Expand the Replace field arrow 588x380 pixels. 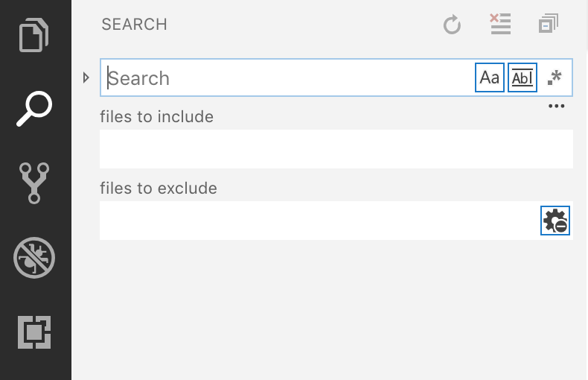(86, 77)
